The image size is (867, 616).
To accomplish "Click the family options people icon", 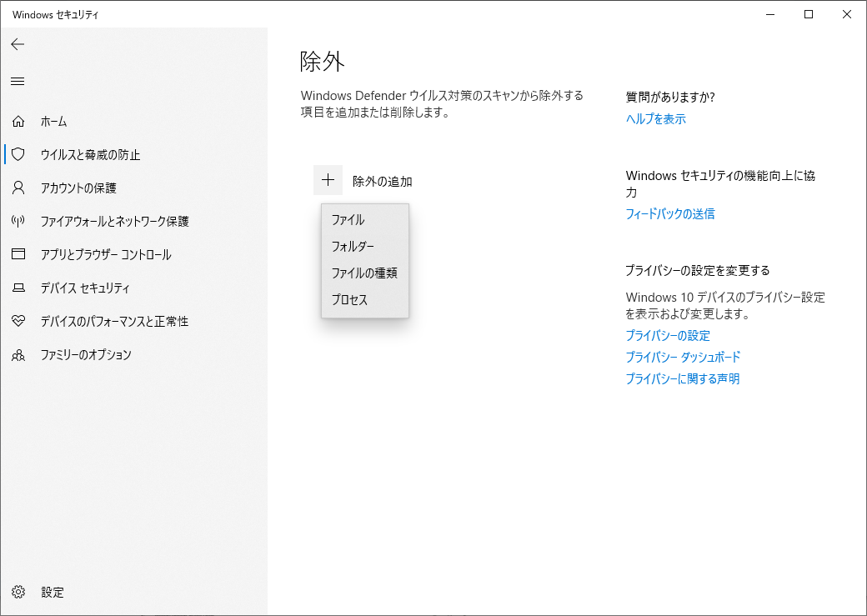I will pos(18,354).
